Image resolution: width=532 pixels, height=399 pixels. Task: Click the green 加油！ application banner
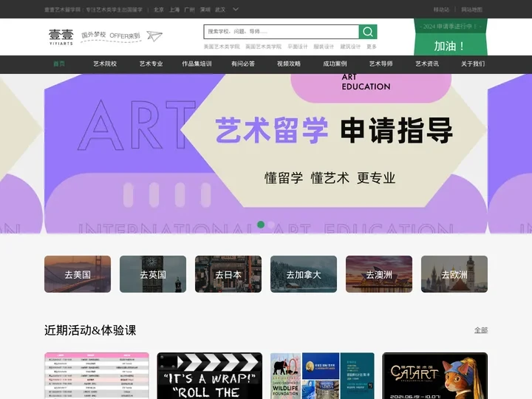coord(450,37)
